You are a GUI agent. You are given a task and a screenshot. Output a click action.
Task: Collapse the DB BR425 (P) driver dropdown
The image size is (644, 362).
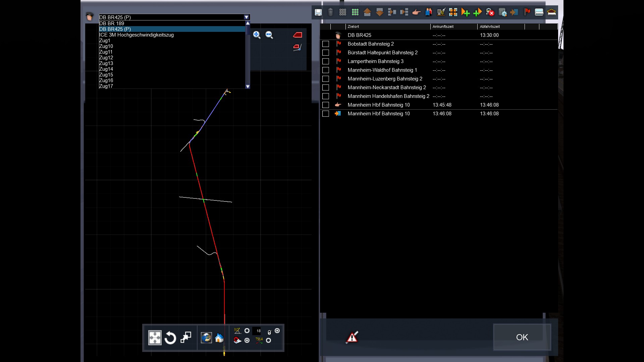(x=247, y=17)
